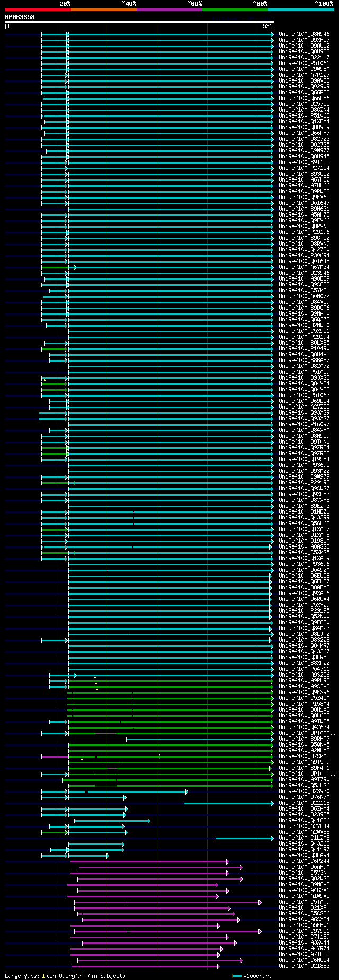Select hit UniRef100_A9S2G6
The width and height of the screenshot is (339, 980).
click(x=304, y=675)
